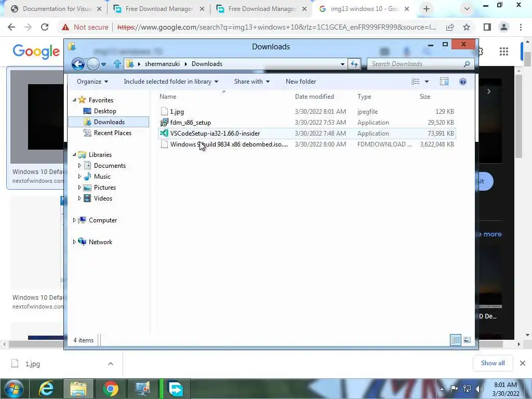This screenshot has width=532, height=399.
Task: Click shermanzuki in the address breadcrumb
Action: [162, 64]
